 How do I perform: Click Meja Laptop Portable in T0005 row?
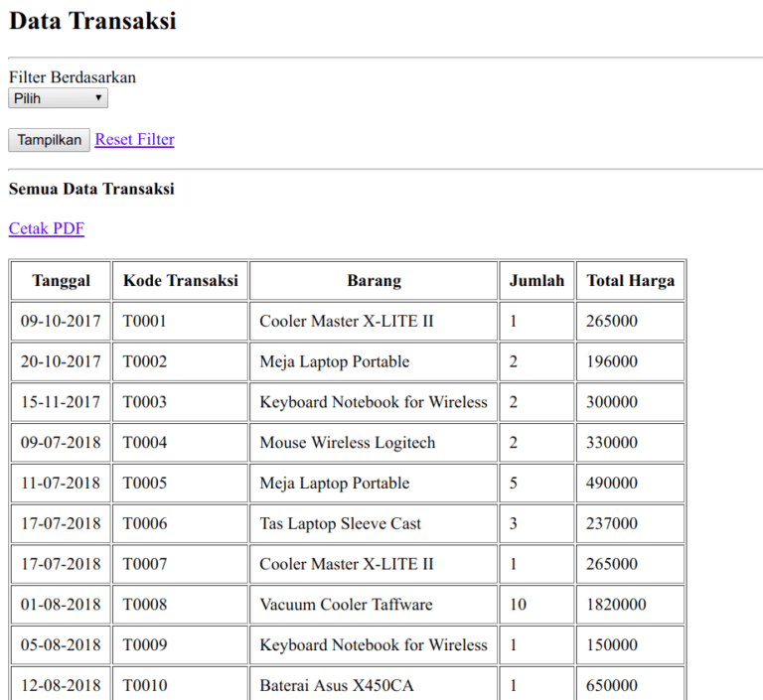click(x=374, y=483)
